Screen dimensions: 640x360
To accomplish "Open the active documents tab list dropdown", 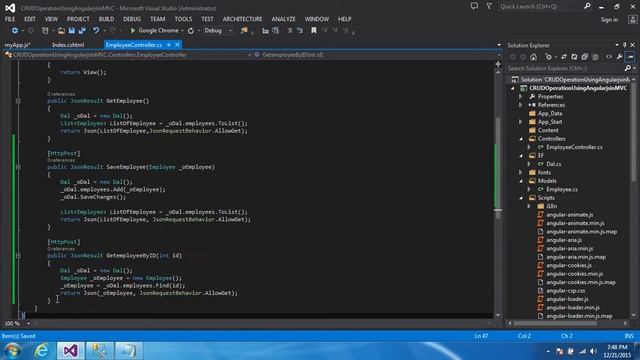I will (x=499, y=45).
